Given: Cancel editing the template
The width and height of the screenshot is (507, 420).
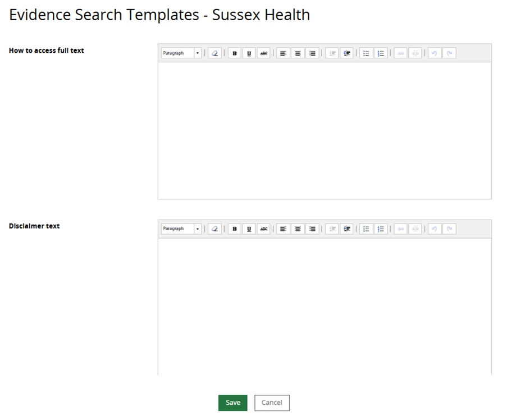Looking at the screenshot, I should click(272, 403).
